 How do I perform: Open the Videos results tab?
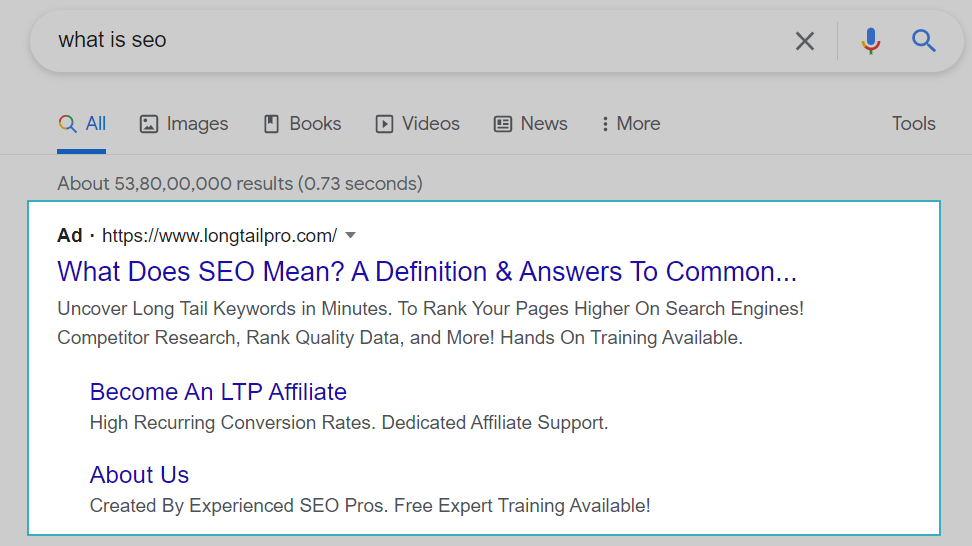pos(418,123)
